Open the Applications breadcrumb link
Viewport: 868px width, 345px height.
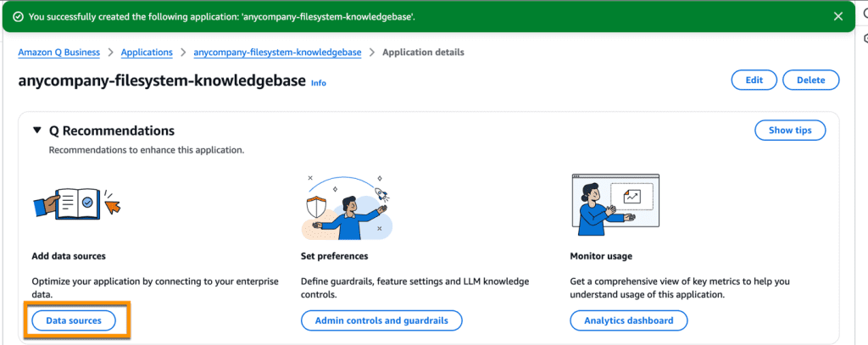[x=147, y=53]
